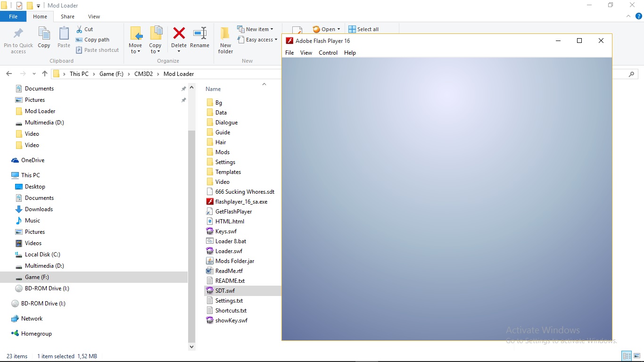
Task: Switch to large icons view toggle
Action: tap(637, 356)
